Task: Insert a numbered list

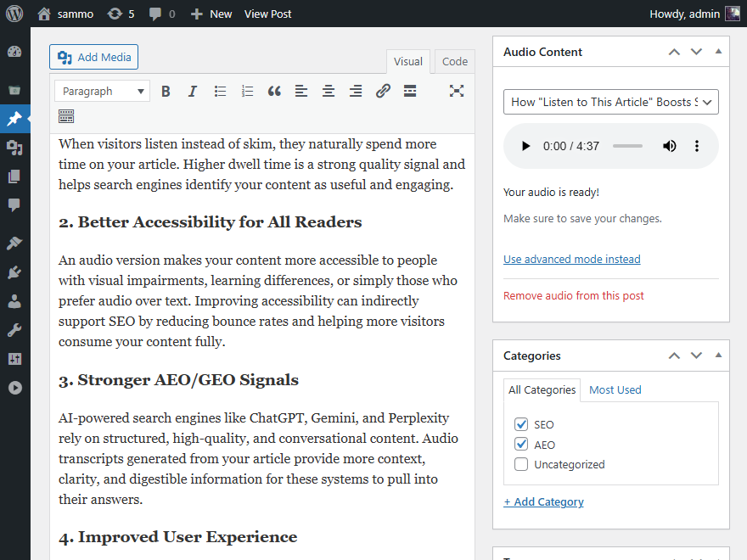Action: coord(247,91)
